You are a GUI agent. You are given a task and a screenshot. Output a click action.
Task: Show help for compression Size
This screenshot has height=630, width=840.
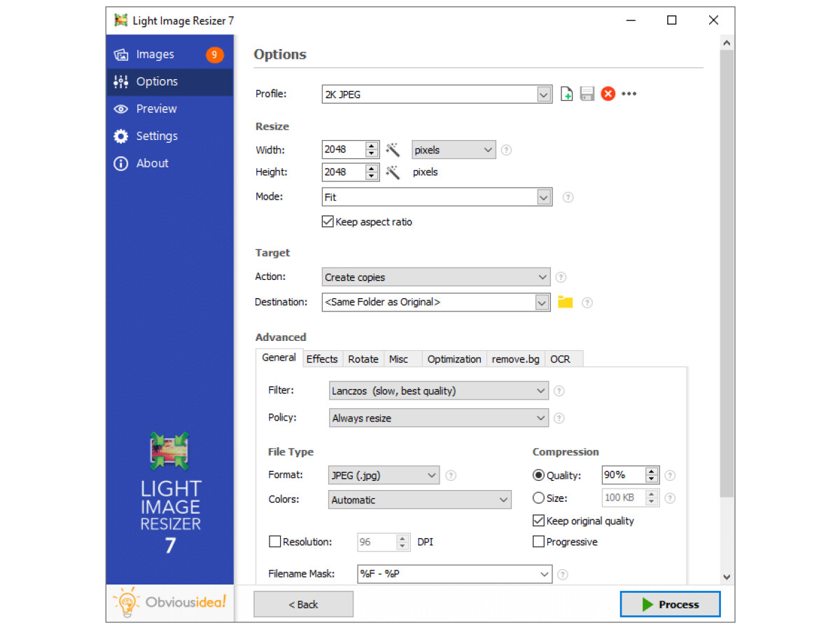(x=670, y=498)
